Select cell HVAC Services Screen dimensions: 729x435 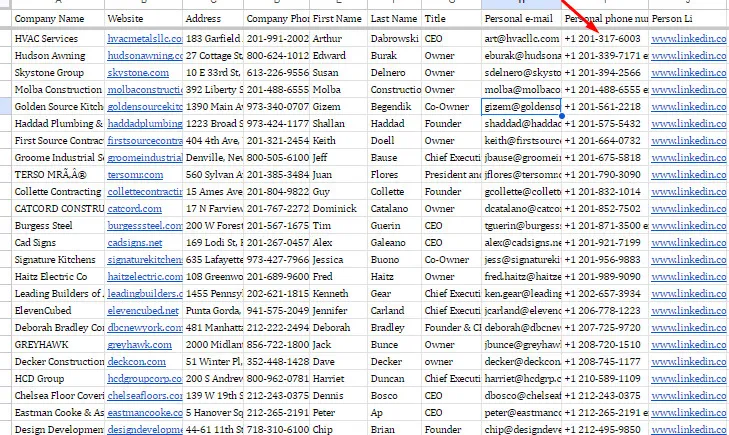tap(58, 39)
